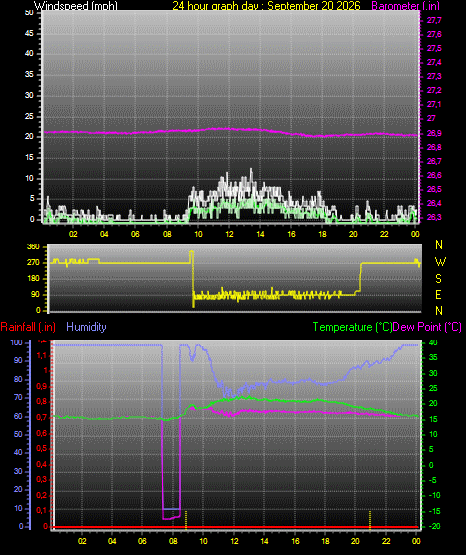Click the 12 hour tick under the windspeed graph
This screenshot has width=466, height=555.
click(229, 234)
